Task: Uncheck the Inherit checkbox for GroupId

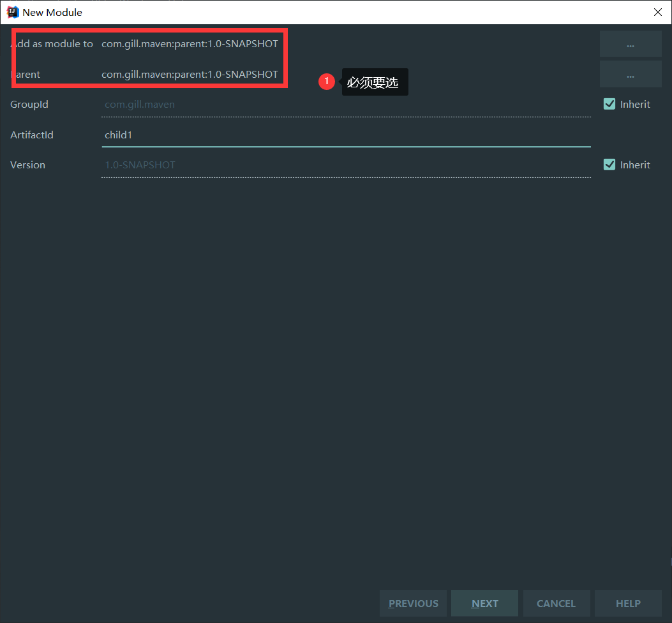Action: pos(609,104)
